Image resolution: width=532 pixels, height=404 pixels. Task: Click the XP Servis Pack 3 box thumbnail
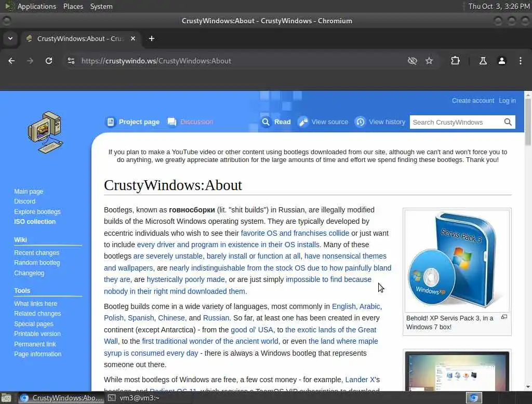[x=457, y=261]
